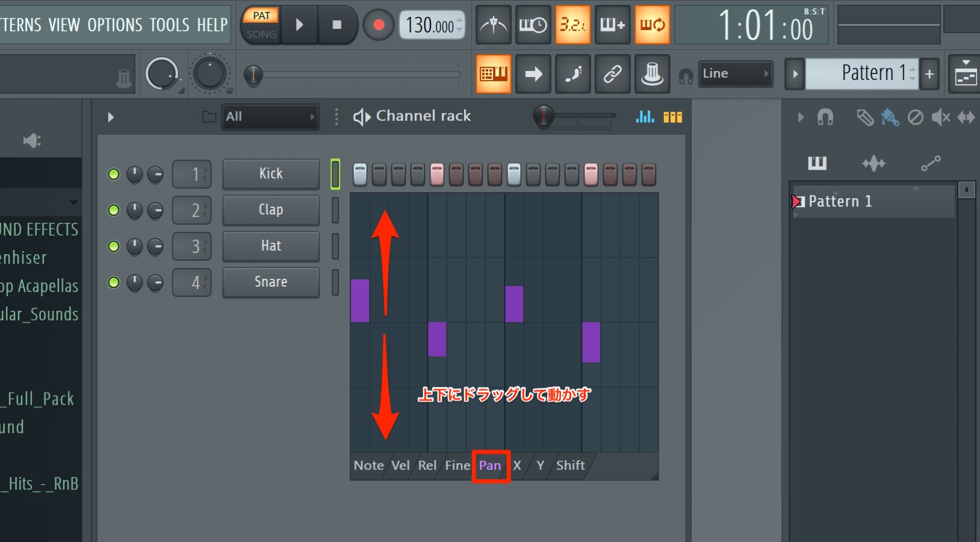Select the slip tool double-arrow icon

[x=966, y=117]
